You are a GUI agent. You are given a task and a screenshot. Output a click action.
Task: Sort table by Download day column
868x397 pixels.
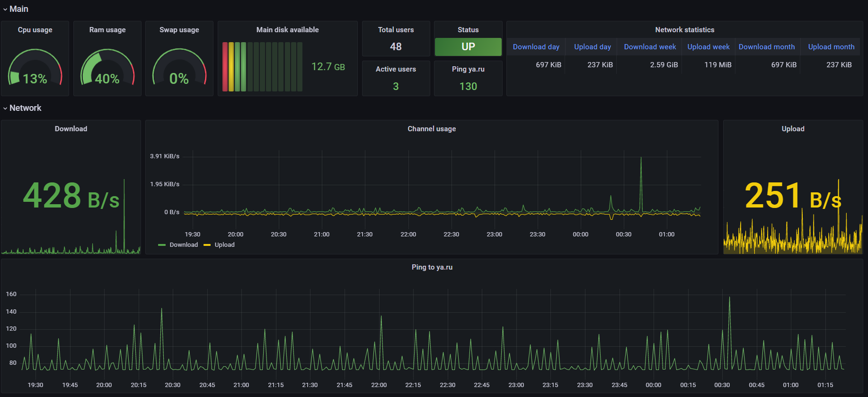536,47
